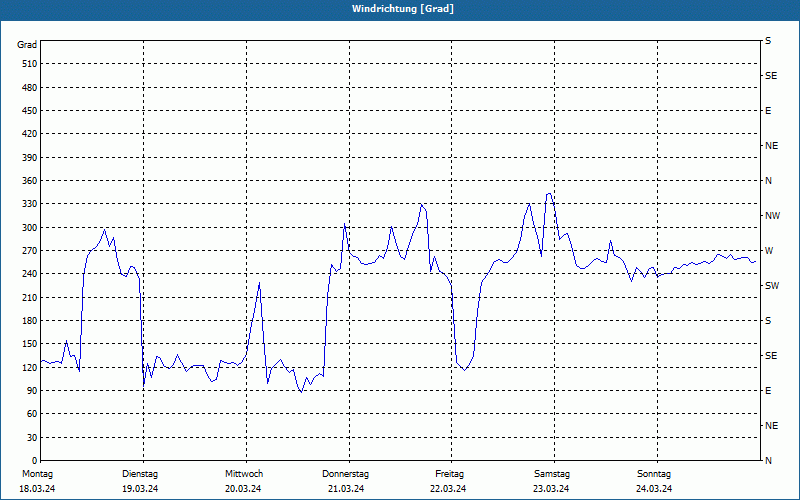The height and width of the screenshot is (500, 800).
Task: Click the E compass label at 90 degrees
Action: [x=768, y=390]
